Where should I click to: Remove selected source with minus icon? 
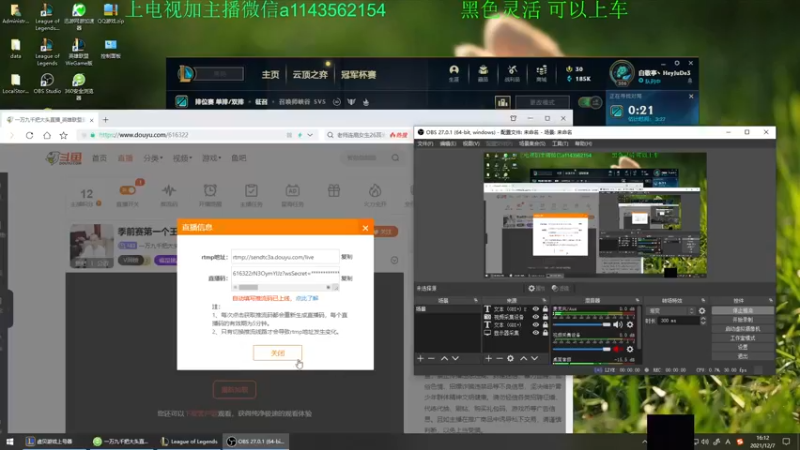pyautogui.click(x=499, y=359)
